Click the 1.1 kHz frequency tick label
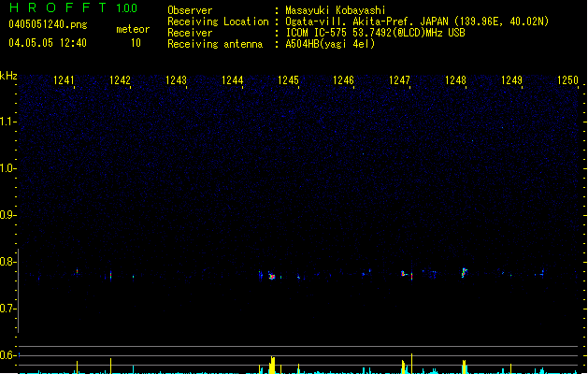The height and width of the screenshot is (374, 588). coord(7,122)
